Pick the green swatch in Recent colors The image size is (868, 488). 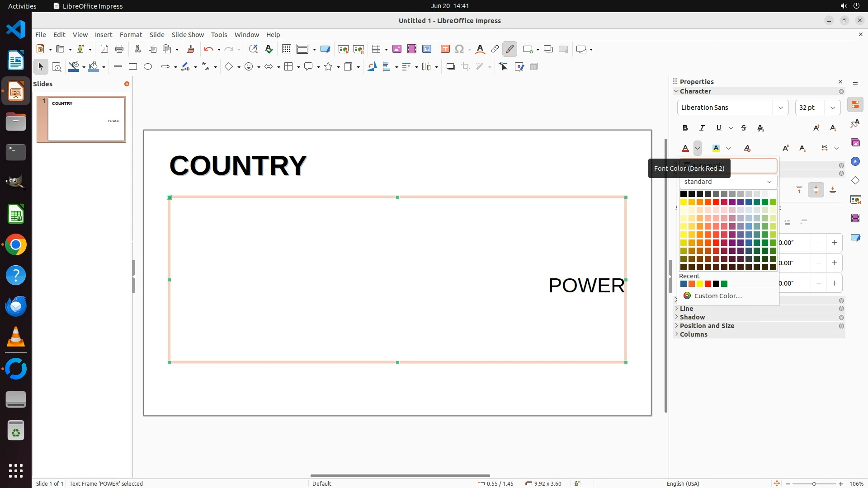pos(724,284)
